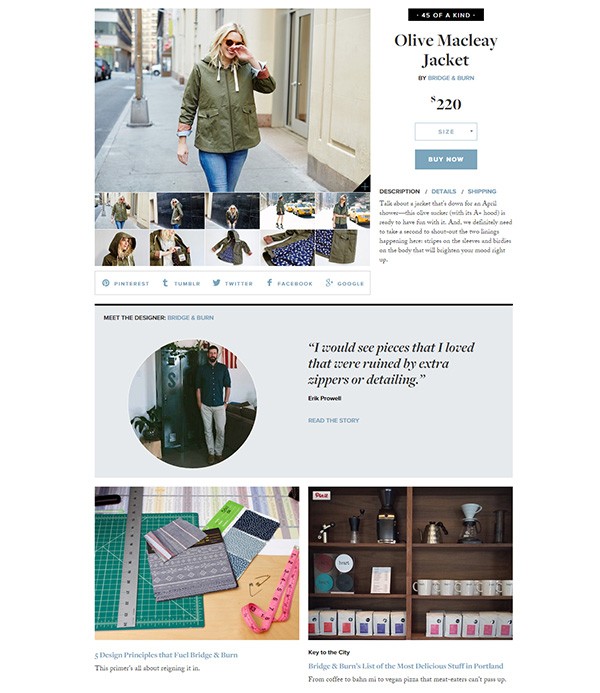Open Bridge & Burn brand link under title
The width and height of the screenshot is (600, 693).
451,78
